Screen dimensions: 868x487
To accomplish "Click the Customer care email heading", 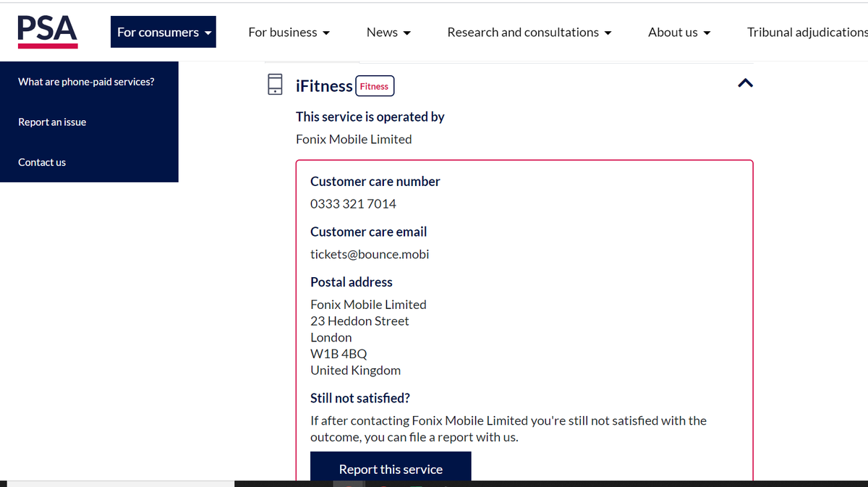I will 369,232.
